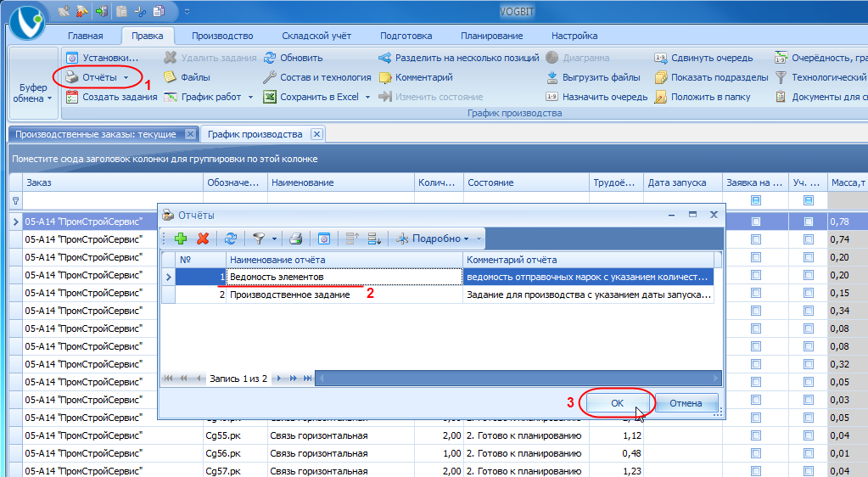Screen dimensions: 868x477
Task: Click the Файлы note icon
Action: [170, 77]
